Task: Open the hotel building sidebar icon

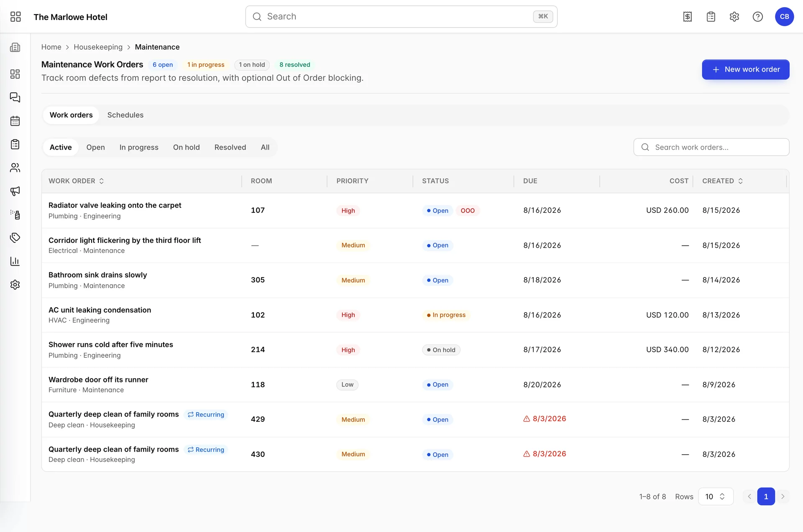Action: 15,47
